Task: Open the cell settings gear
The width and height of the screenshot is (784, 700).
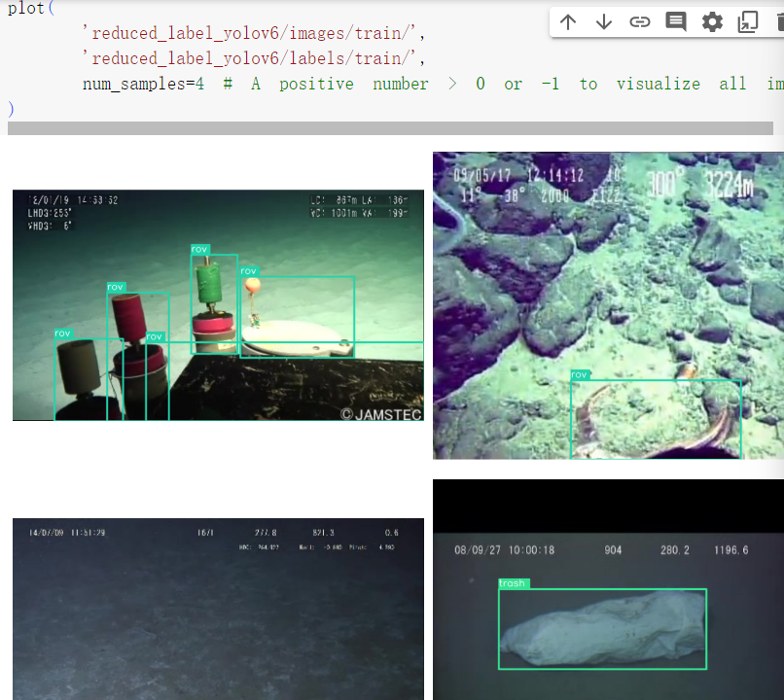Action: [711, 20]
